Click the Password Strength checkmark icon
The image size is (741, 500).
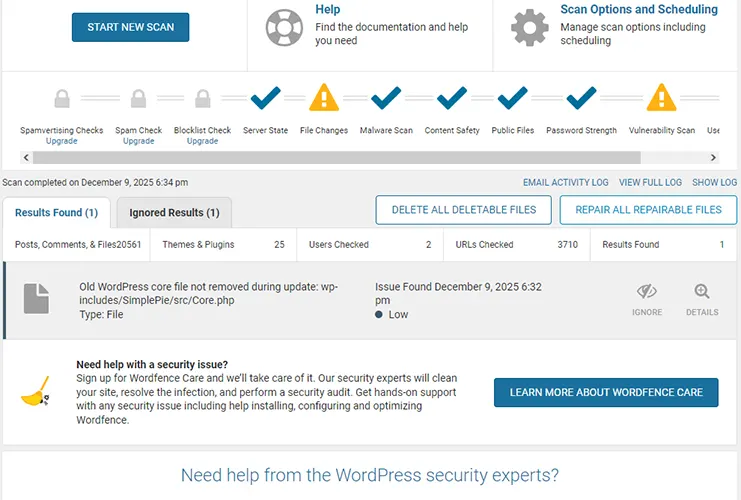point(581,98)
